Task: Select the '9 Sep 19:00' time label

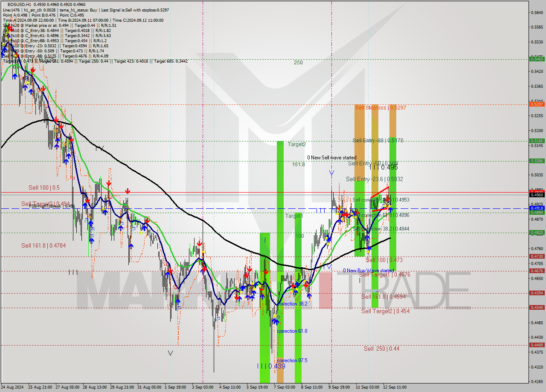Action: click(x=339, y=387)
